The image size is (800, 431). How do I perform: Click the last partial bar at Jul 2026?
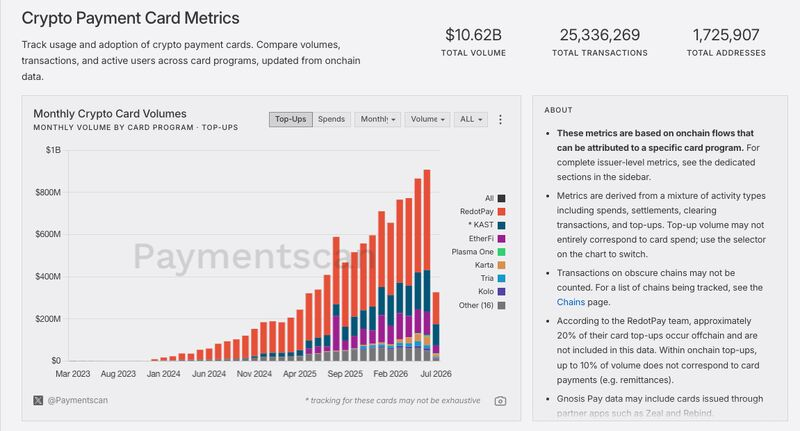(x=436, y=326)
